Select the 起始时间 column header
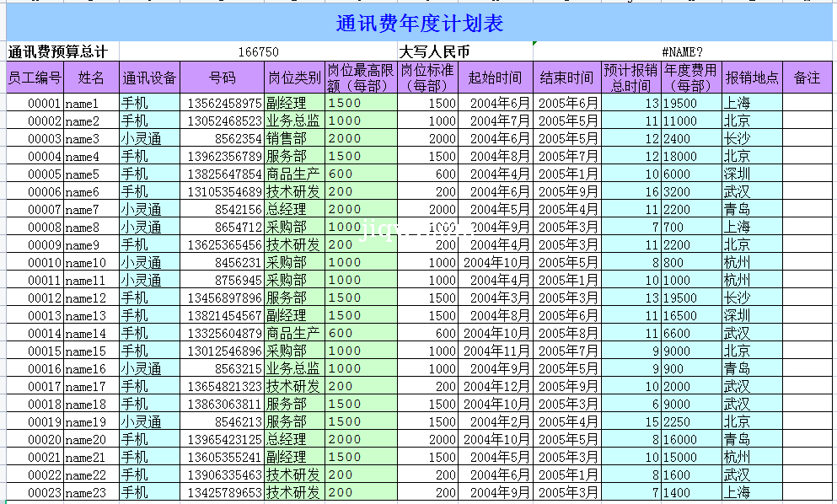Image resolution: width=837 pixels, height=504 pixels. pyautogui.click(x=496, y=78)
